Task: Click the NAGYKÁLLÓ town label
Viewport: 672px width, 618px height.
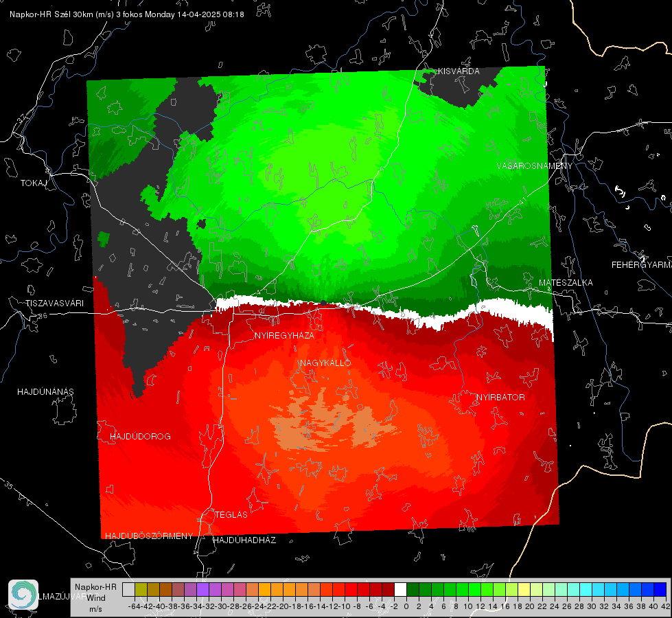Action: click(x=325, y=363)
